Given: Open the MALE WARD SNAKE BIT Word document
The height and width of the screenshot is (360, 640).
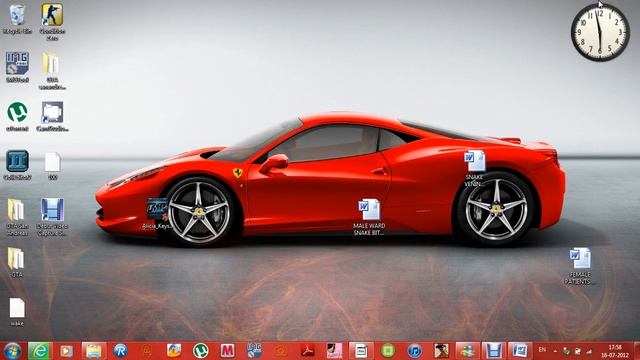Looking at the screenshot, I should pyautogui.click(x=369, y=217).
